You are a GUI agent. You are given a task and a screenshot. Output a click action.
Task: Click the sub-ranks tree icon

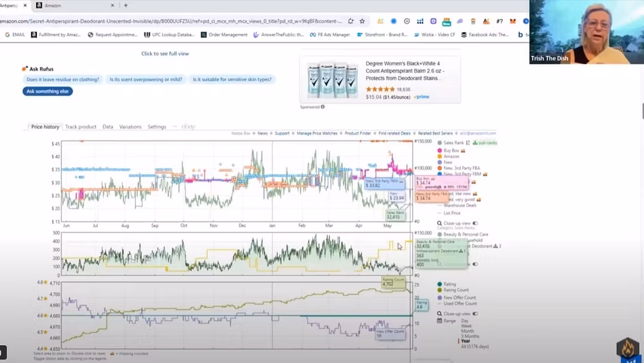coord(475,143)
